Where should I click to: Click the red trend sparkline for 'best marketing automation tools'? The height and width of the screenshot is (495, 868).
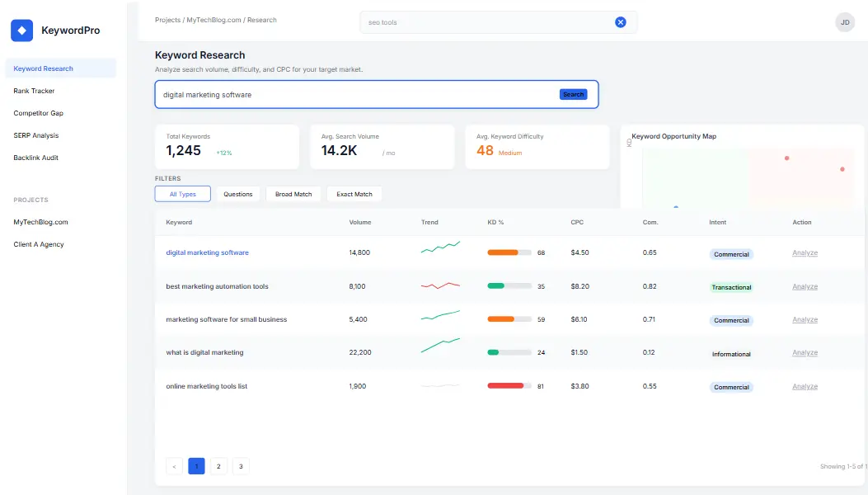pos(441,286)
